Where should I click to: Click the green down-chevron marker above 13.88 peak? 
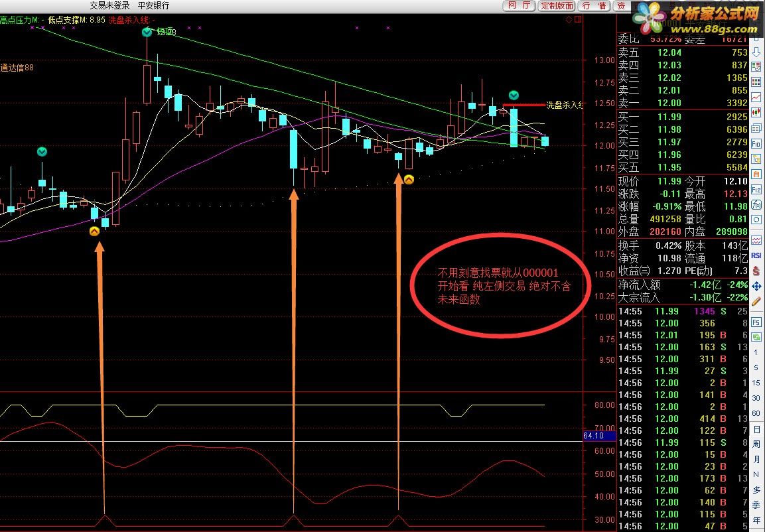pyautogui.click(x=147, y=33)
